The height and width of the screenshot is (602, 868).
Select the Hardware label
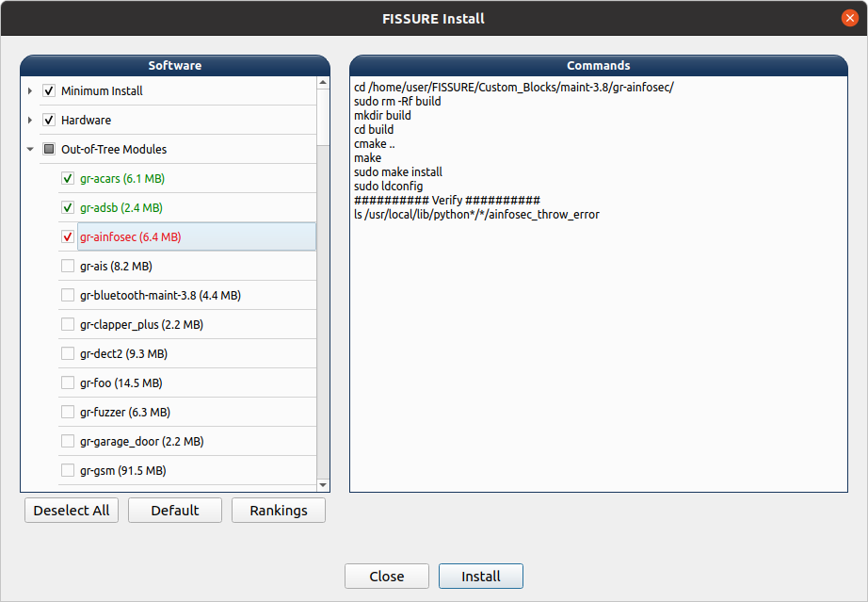[x=86, y=121]
